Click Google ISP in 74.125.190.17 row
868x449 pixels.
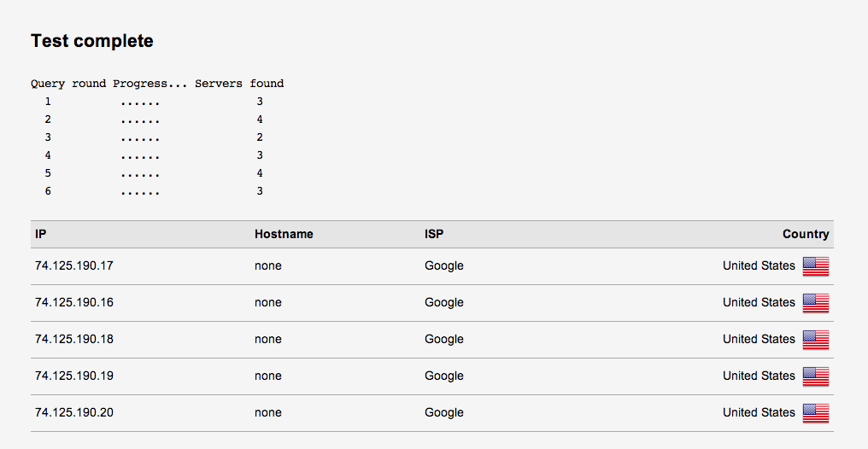444,266
